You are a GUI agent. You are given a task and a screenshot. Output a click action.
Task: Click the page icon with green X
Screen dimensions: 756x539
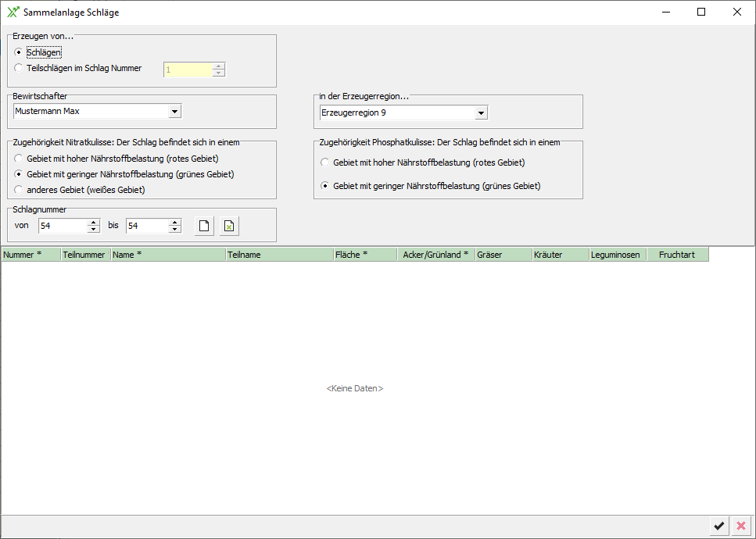pyautogui.click(x=228, y=226)
